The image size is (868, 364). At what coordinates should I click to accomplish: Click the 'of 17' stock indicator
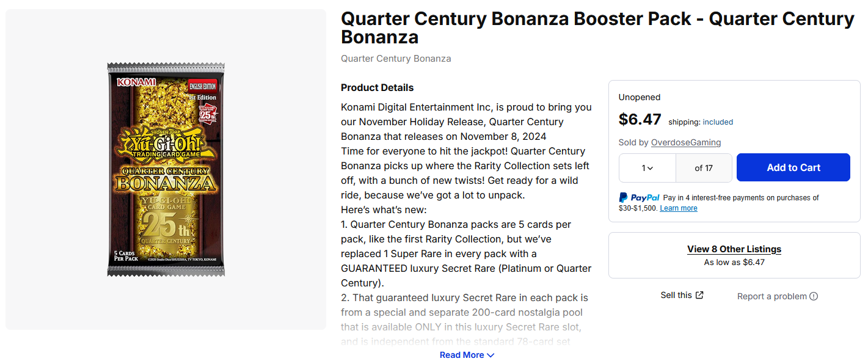pos(704,168)
